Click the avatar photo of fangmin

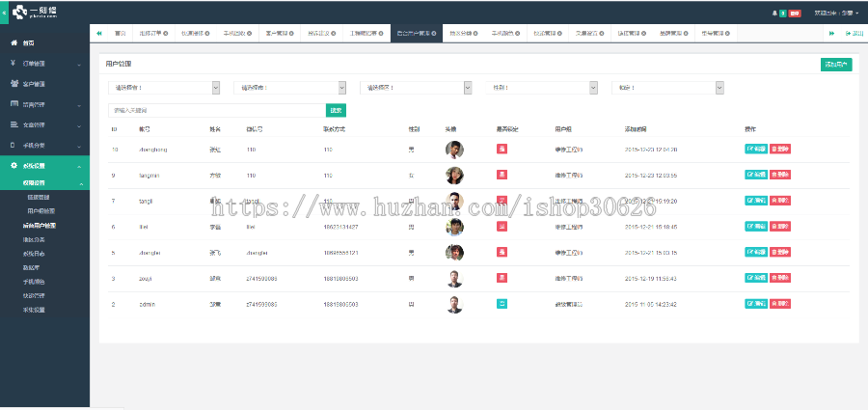454,175
